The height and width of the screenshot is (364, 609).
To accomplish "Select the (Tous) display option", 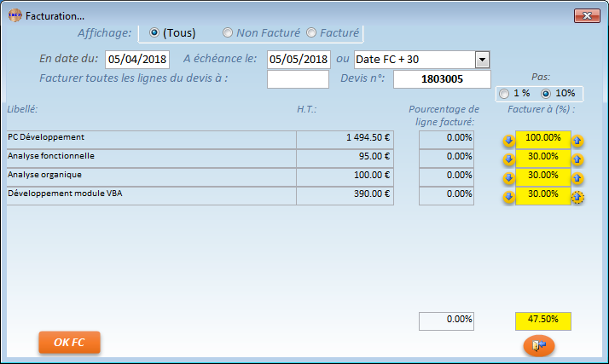I will point(154,33).
